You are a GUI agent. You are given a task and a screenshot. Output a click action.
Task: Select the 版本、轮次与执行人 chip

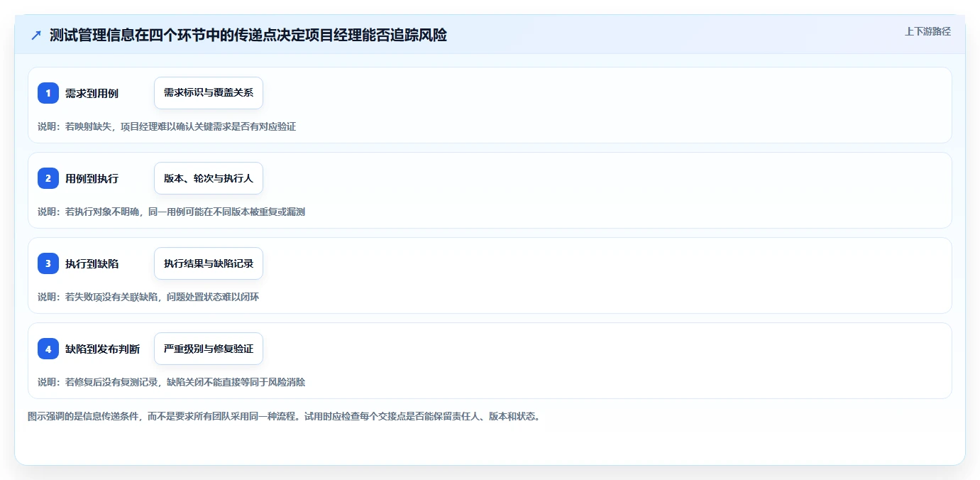click(209, 178)
